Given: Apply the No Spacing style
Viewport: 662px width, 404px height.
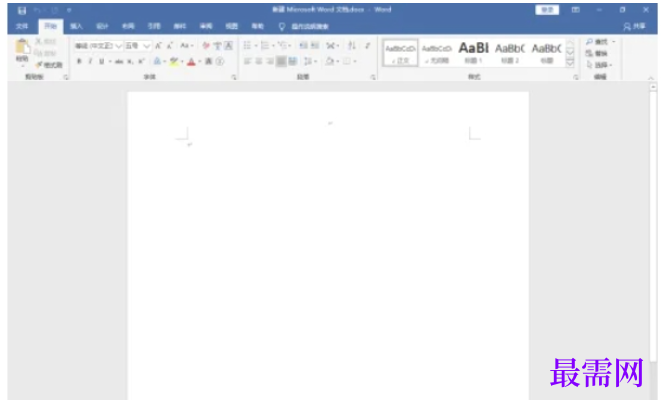Looking at the screenshot, I should [437, 53].
